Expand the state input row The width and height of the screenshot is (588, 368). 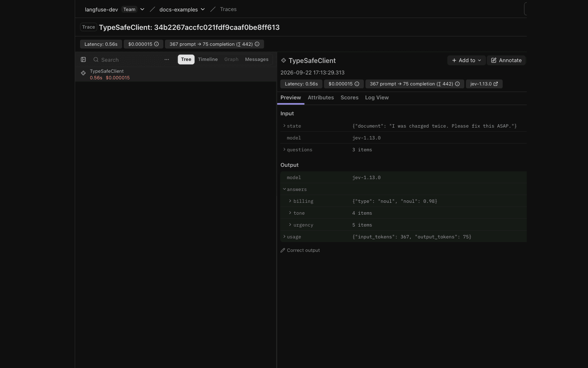[x=284, y=126]
